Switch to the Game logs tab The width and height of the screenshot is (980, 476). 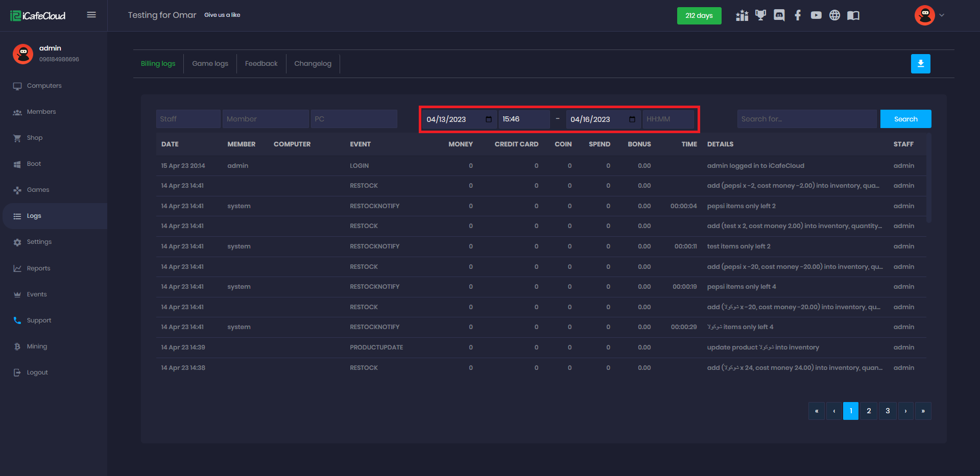[210, 64]
